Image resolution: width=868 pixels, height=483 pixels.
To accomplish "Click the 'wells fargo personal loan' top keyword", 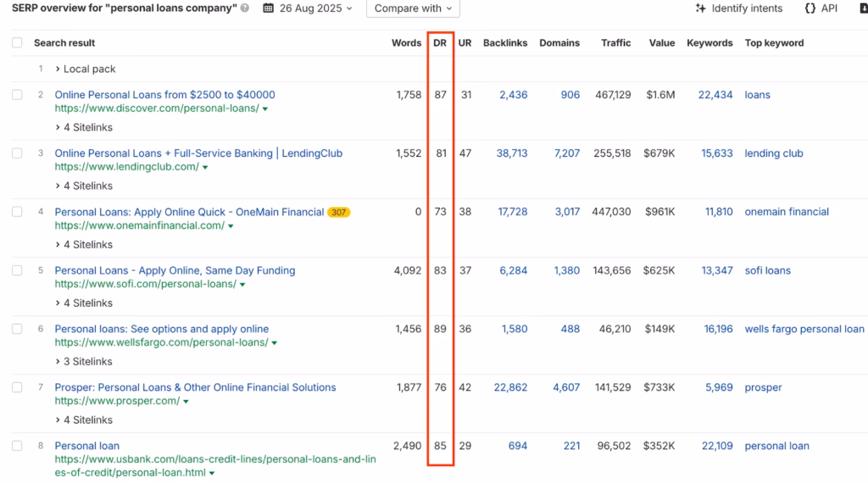I will pyautogui.click(x=804, y=329).
